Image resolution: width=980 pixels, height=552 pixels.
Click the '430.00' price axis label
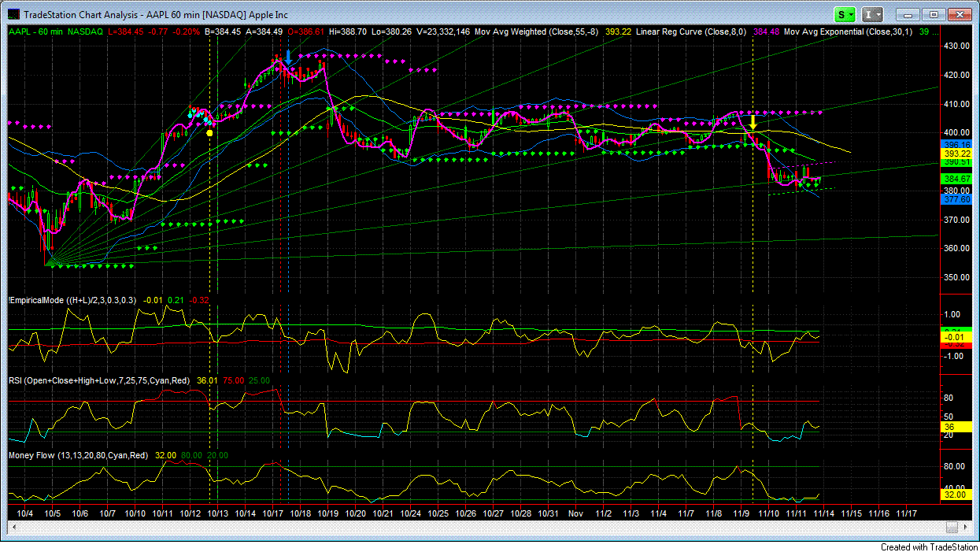tap(957, 46)
